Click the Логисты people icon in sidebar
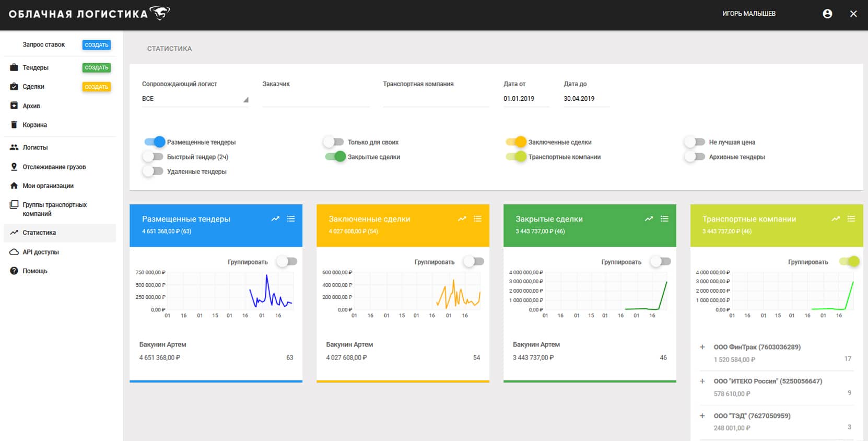The height and width of the screenshot is (441, 868). [14, 147]
